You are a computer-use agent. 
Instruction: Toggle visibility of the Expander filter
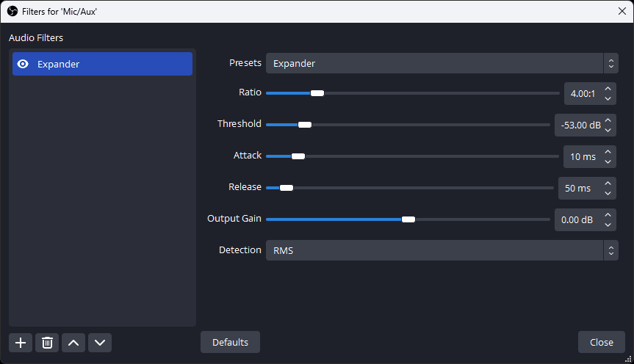[x=23, y=64]
